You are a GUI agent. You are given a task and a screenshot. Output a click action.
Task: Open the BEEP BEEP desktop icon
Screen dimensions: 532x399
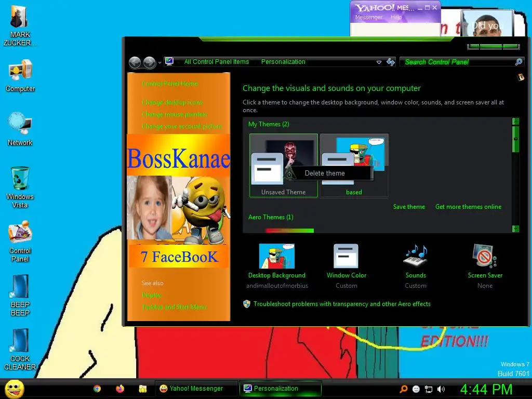click(x=20, y=296)
